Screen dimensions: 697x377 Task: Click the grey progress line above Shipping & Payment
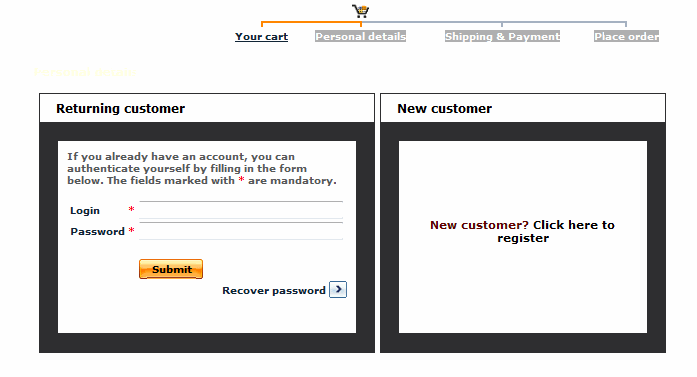(x=502, y=22)
